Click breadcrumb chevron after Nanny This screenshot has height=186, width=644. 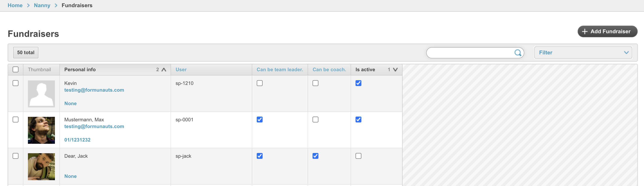click(56, 5)
